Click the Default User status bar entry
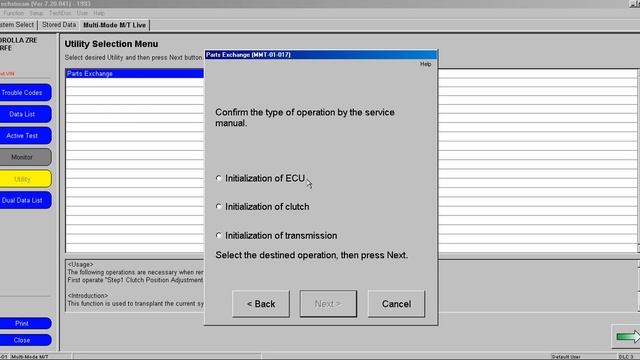The image size is (640, 360). coord(566,357)
